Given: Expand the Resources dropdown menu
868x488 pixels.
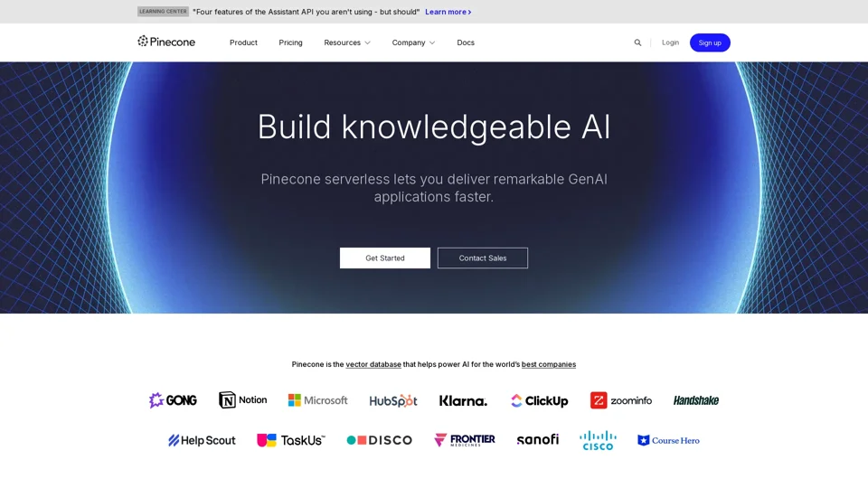Looking at the screenshot, I should (347, 42).
